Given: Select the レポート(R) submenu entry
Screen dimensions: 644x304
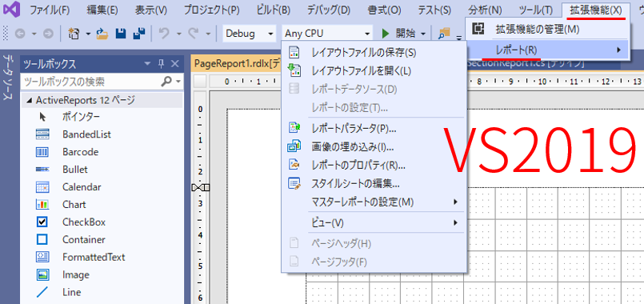Looking at the screenshot, I should (x=547, y=50).
